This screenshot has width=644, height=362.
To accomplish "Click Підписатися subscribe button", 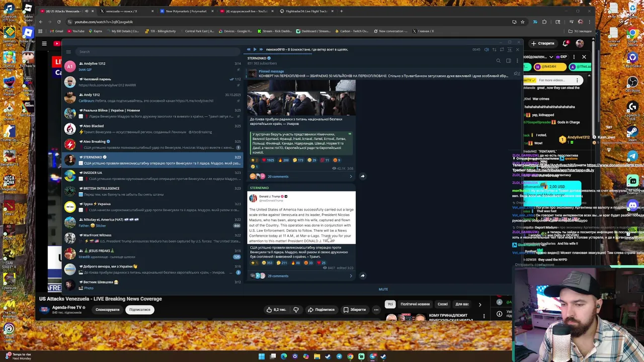I will tap(139, 310).
